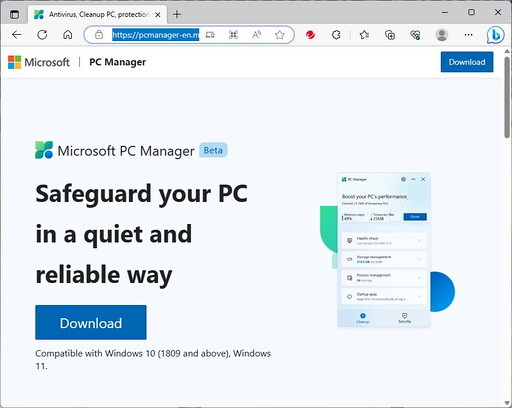Click the Microsoft logo link

39,62
